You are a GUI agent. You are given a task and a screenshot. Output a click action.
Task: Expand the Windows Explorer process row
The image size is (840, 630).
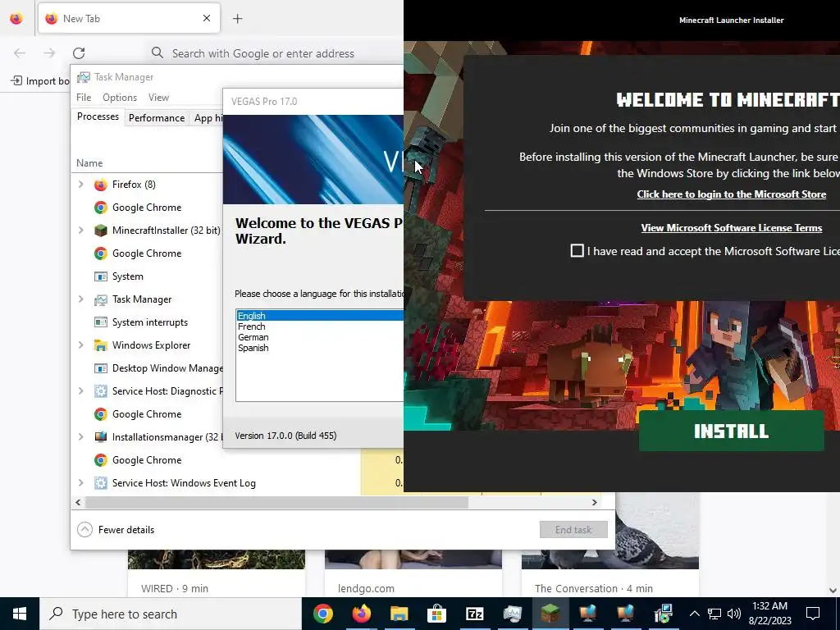[x=81, y=345]
